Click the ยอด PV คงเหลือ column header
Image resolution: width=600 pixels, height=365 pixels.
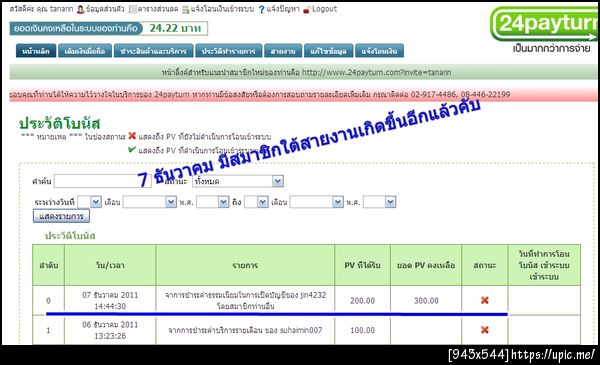click(426, 265)
